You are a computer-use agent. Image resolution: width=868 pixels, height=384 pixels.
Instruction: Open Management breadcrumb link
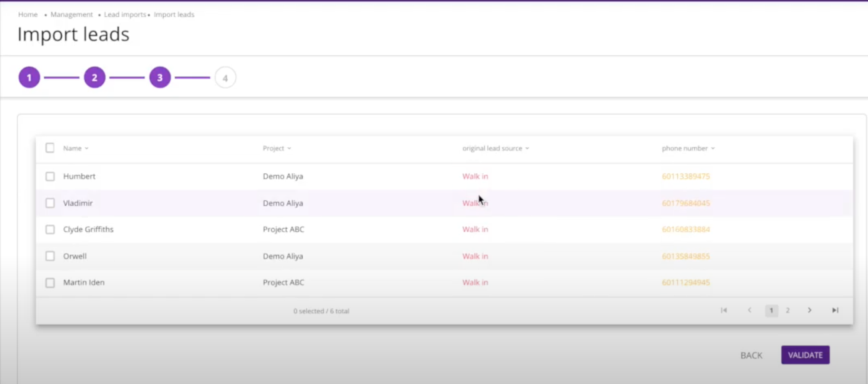[71, 14]
